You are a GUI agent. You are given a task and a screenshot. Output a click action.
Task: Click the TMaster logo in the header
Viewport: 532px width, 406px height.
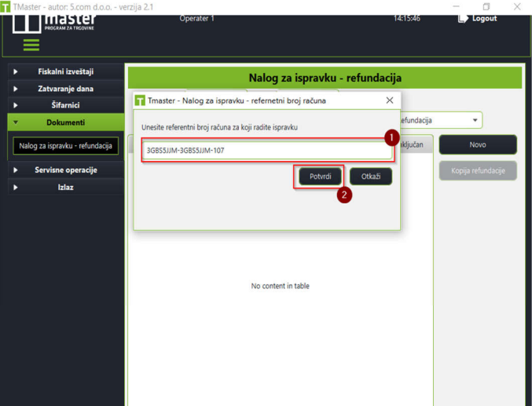click(53, 24)
